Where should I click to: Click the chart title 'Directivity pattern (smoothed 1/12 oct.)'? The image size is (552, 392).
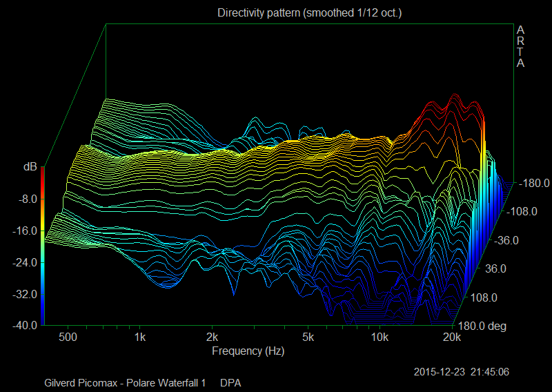point(309,13)
